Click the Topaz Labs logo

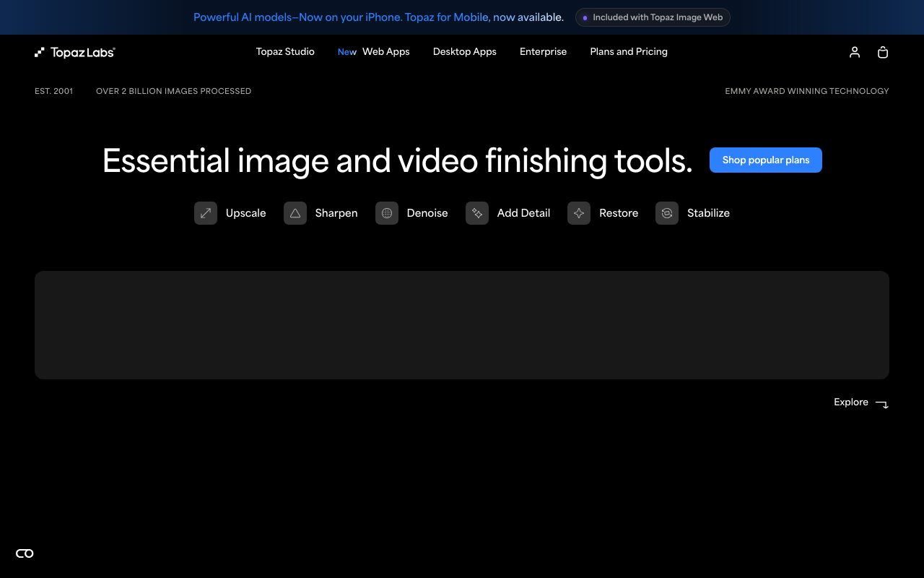pos(75,52)
